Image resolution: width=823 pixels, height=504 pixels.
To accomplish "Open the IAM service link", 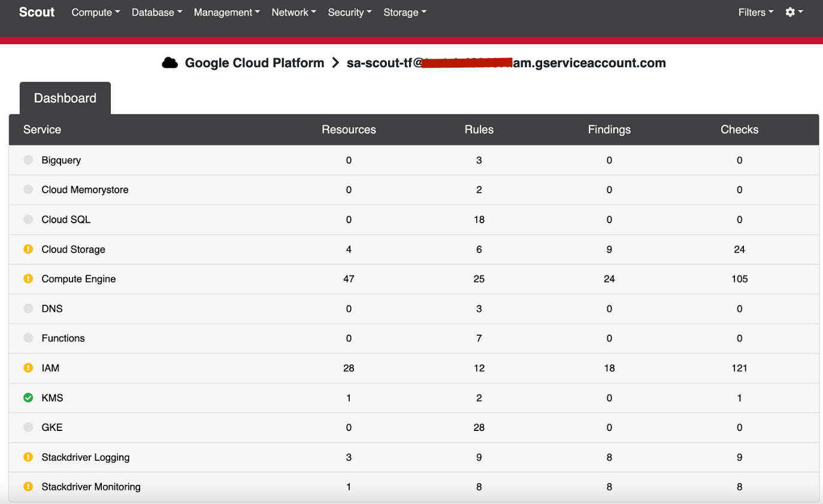I will coord(50,368).
